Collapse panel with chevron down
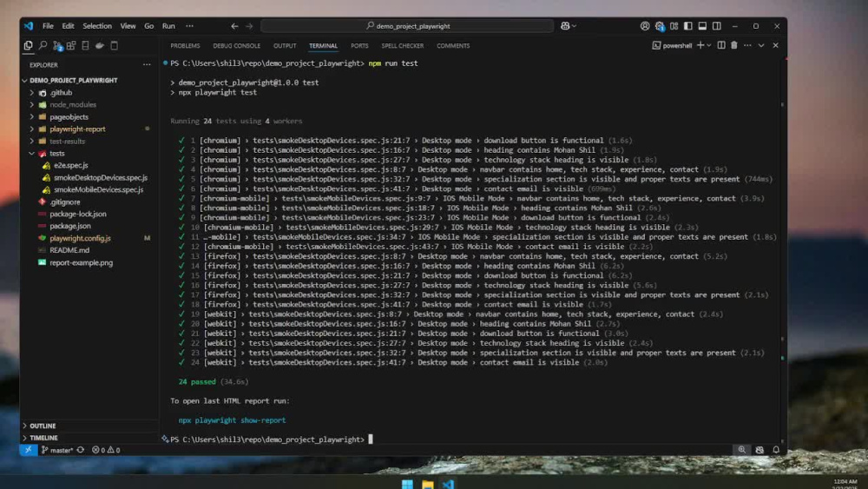 [761, 45]
